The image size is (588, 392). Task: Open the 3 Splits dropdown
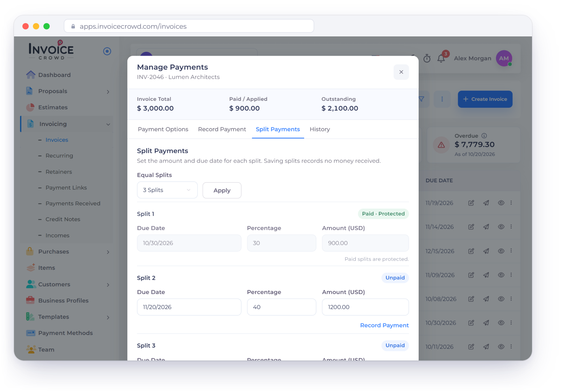[167, 190]
